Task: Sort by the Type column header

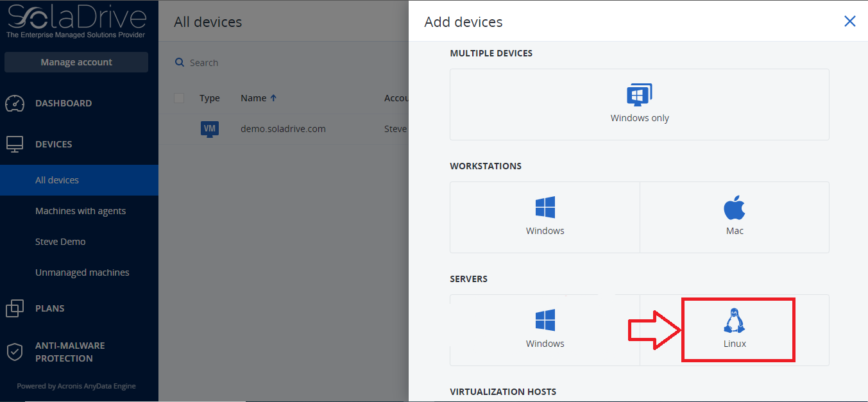Action: 210,98
